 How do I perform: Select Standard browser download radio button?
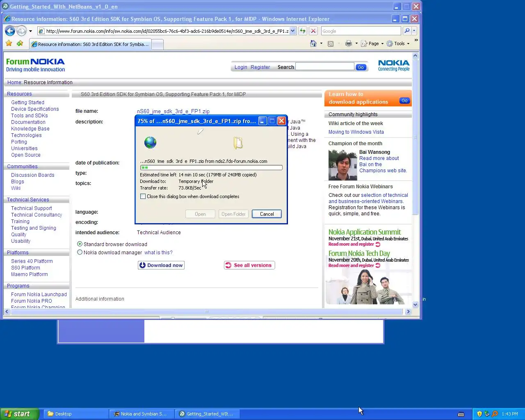(80, 244)
